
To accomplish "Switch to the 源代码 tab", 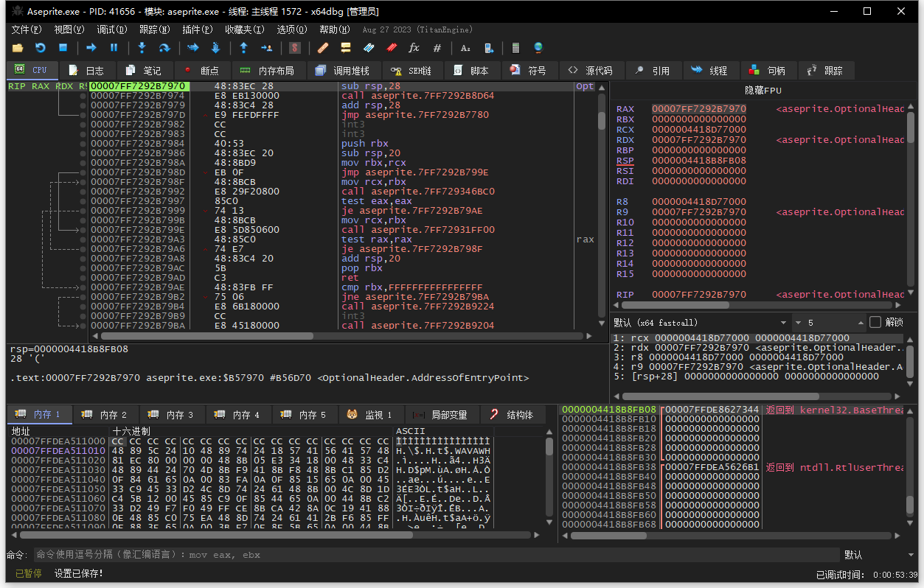I will [x=591, y=71].
